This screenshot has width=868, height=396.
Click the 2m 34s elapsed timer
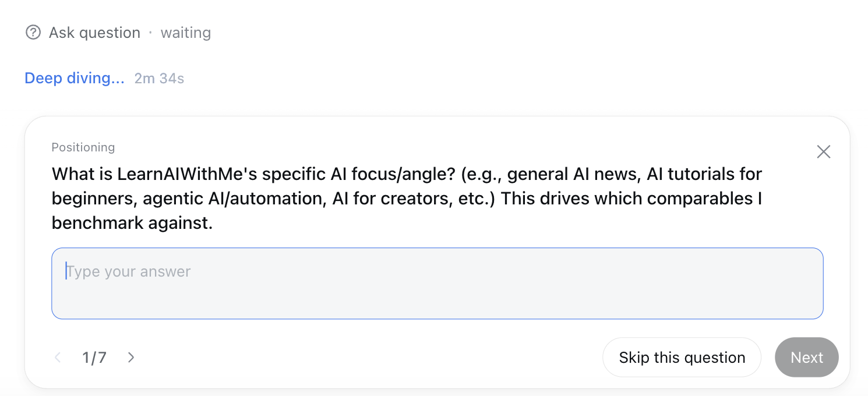(159, 78)
